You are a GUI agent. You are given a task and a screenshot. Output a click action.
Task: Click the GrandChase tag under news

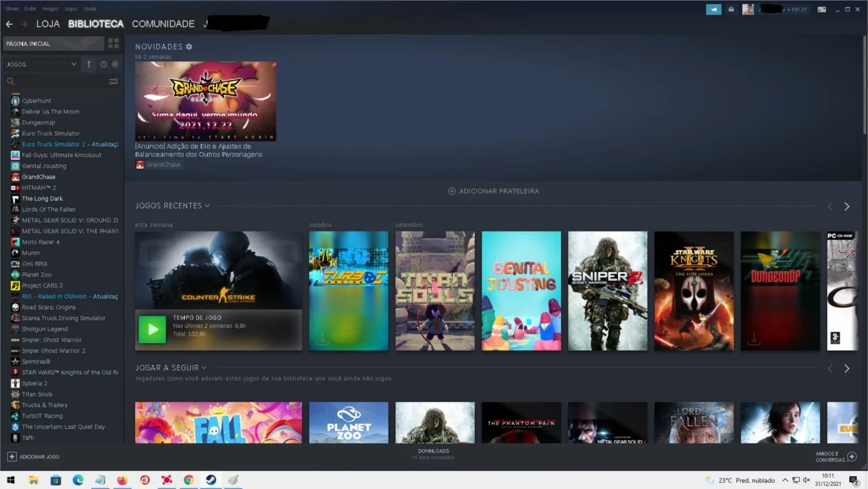pos(159,164)
